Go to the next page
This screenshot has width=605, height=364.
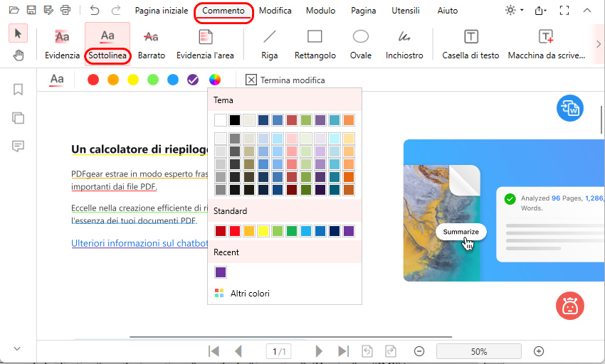tap(319, 351)
